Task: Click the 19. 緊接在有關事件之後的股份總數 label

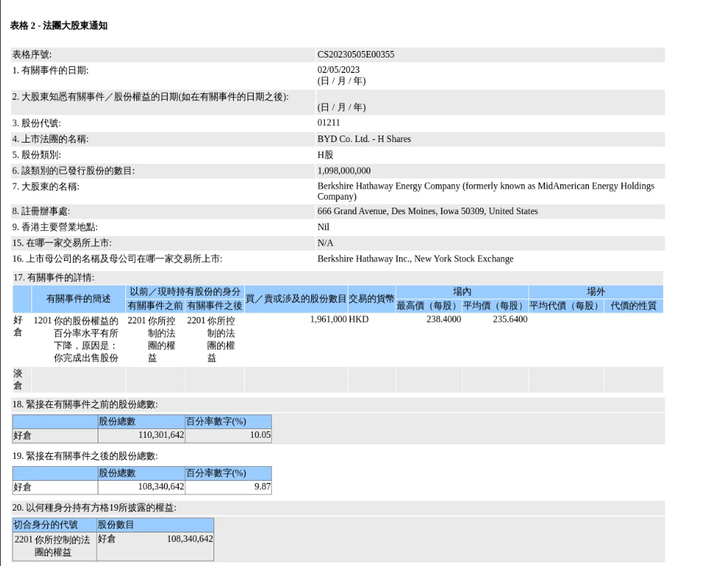Action: (85, 456)
